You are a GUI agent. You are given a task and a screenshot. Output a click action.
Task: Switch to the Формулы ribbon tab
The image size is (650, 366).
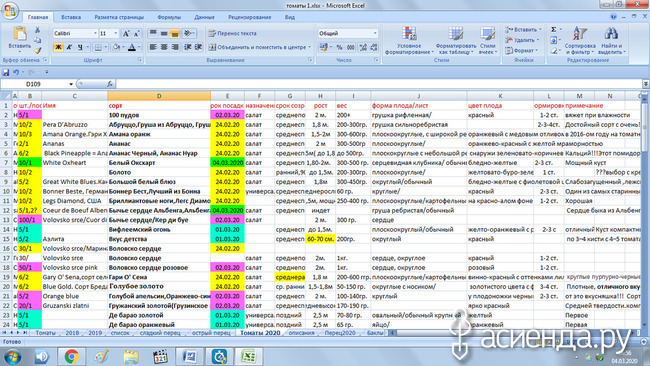point(169,17)
